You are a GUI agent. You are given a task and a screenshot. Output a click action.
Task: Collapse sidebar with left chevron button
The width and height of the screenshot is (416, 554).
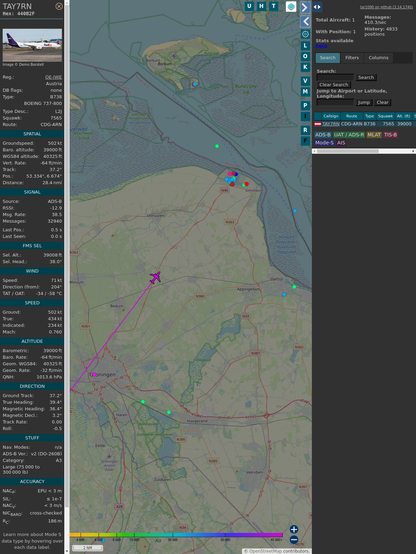point(305,22)
